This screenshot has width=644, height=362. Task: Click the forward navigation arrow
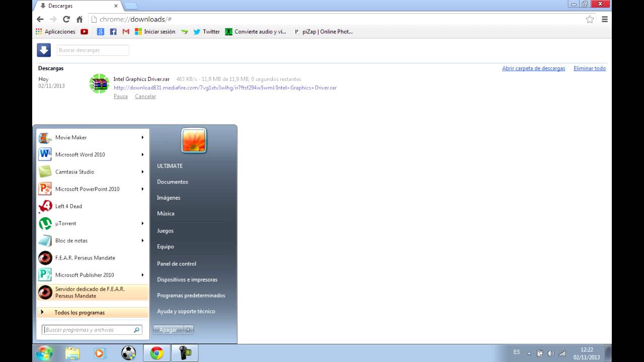click(x=53, y=19)
